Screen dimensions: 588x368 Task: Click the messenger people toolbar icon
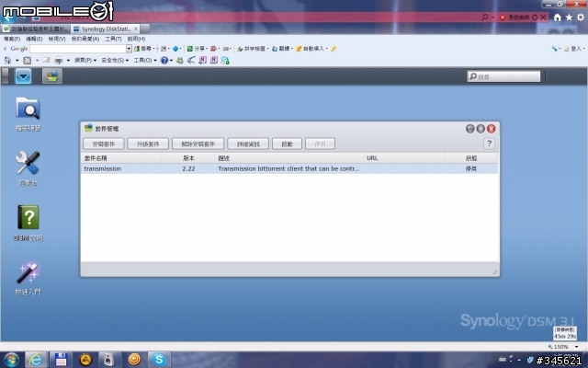click(x=180, y=60)
